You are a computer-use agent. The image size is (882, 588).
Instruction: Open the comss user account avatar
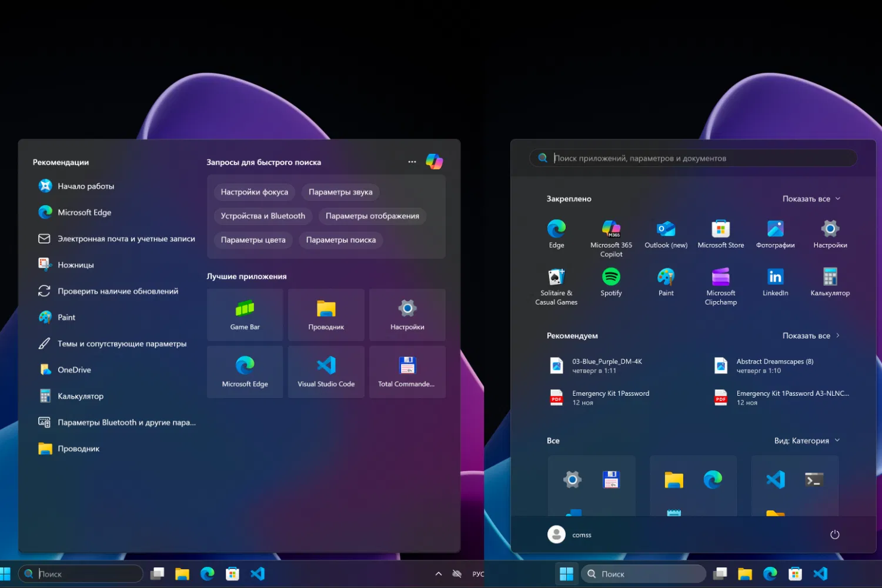point(556,534)
